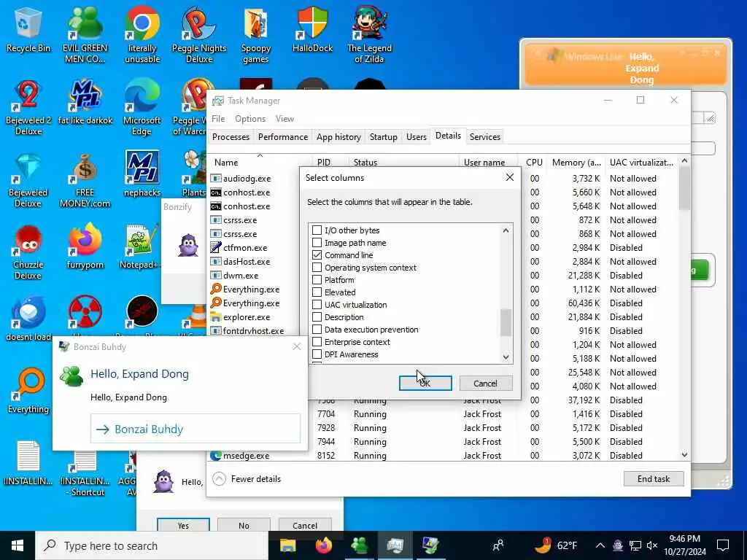The height and width of the screenshot is (560, 747).
Task: Open EVIL GREEN MEN CO desktop shortcut
Action: point(85,36)
